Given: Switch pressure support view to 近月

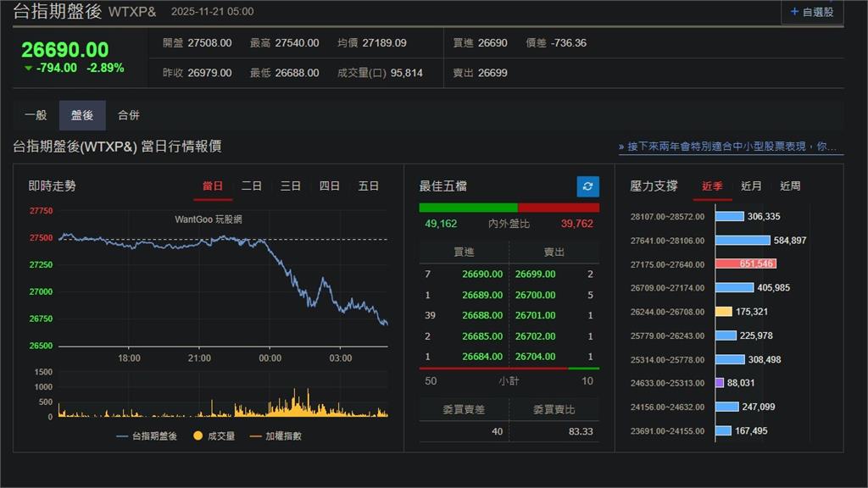Looking at the screenshot, I should 749,186.
